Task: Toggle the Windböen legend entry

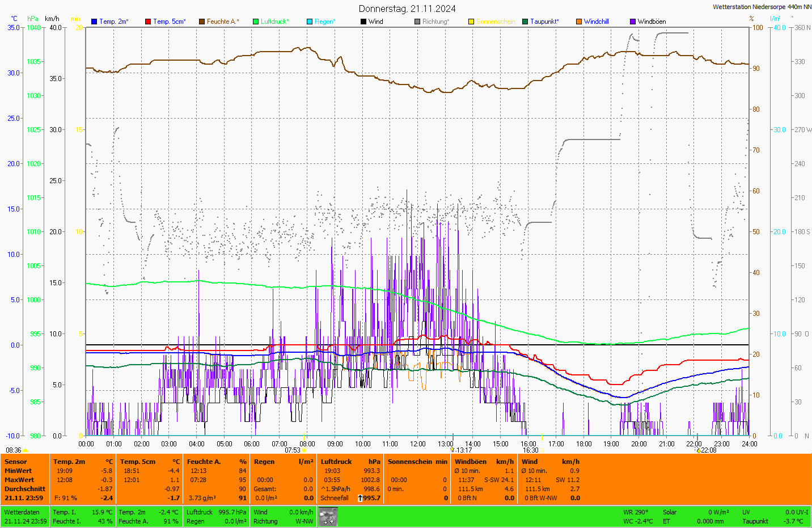Action: [x=652, y=22]
